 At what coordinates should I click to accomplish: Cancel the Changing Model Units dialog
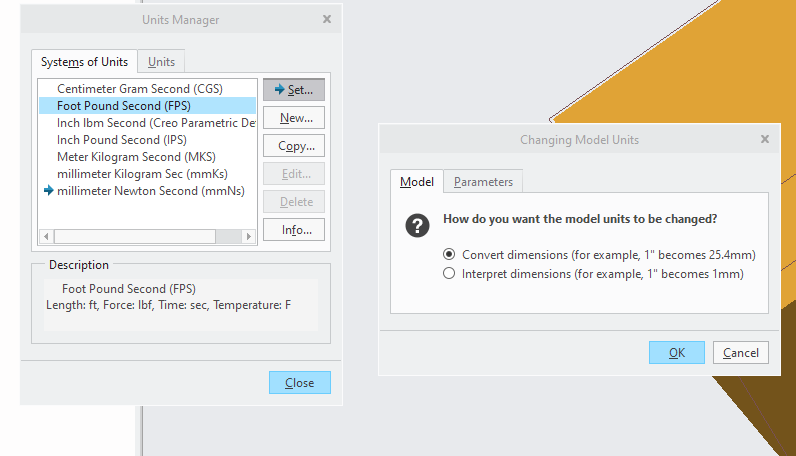[741, 352]
